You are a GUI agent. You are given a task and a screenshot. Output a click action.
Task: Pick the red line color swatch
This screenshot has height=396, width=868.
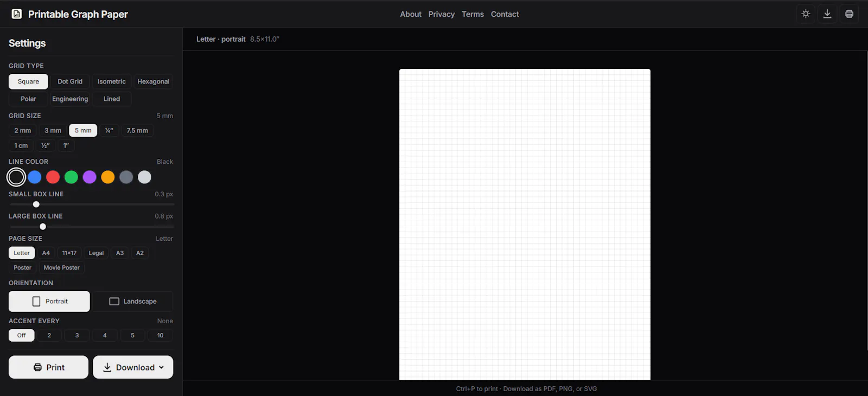[x=53, y=177]
